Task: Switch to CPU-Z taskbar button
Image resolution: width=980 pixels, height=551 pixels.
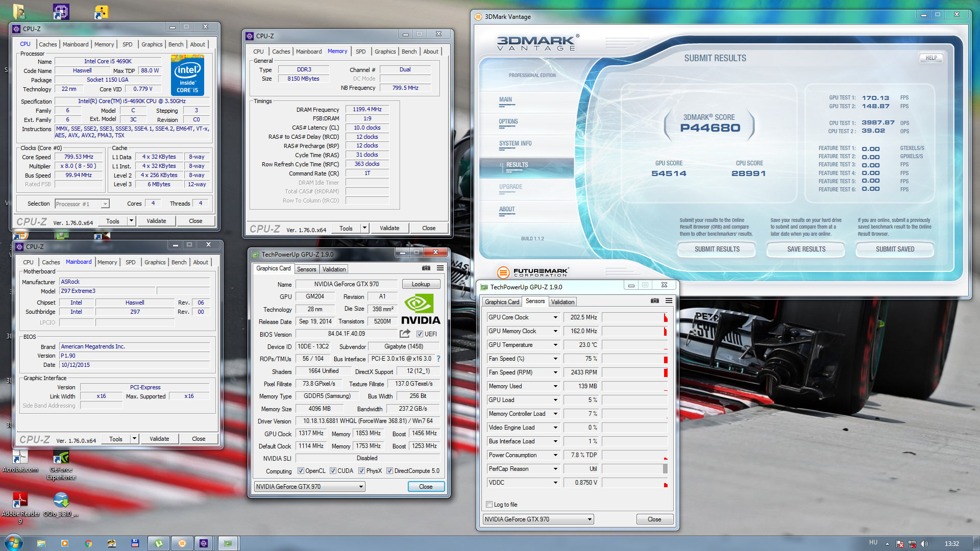Action: pos(204,543)
